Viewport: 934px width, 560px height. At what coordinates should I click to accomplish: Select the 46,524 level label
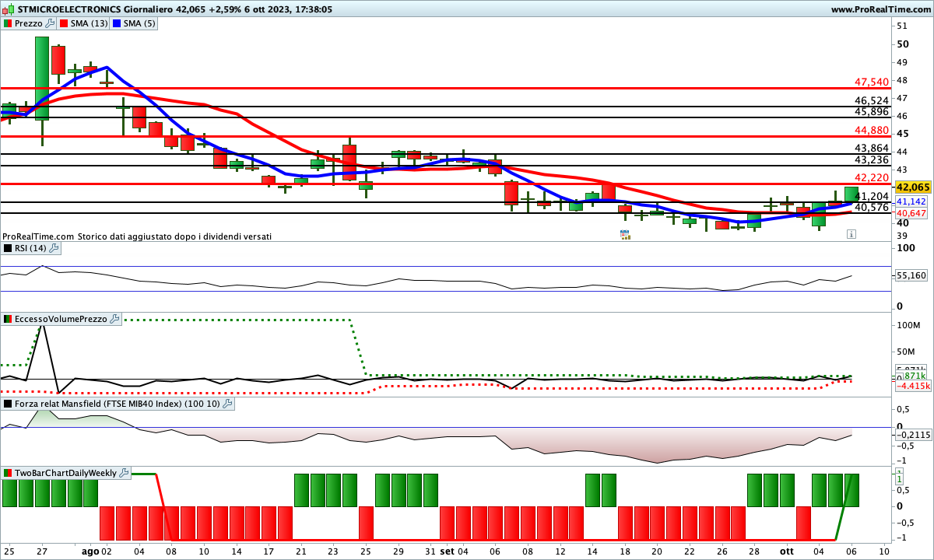pos(871,100)
